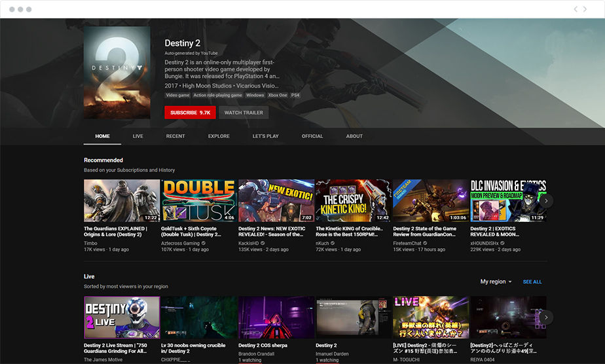Viewport: 605px width, 364px height.
Task: Click the Video game tag
Action: pyautogui.click(x=177, y=95)
